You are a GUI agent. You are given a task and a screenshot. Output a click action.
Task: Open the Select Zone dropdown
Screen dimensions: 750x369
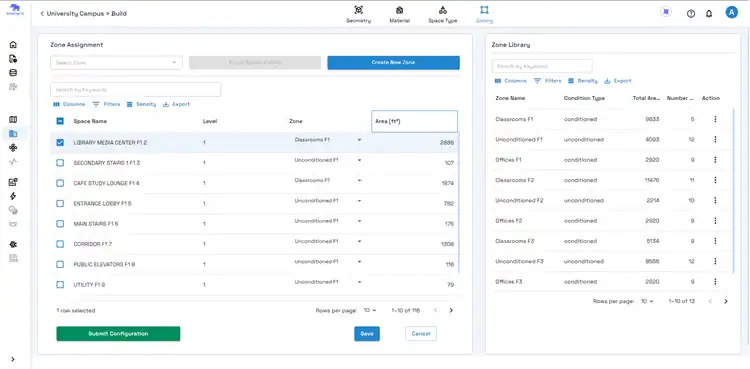(x=116, y=63)
